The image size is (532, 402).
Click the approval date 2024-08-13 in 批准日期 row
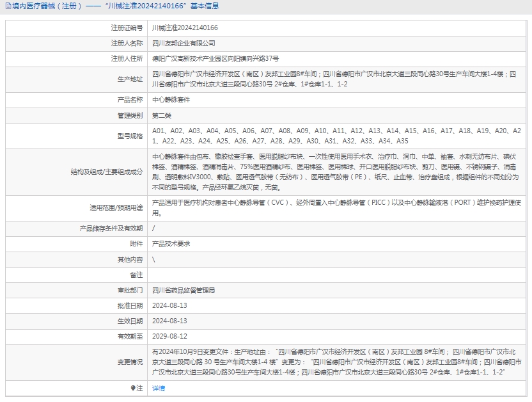click(x=169, y=305)
